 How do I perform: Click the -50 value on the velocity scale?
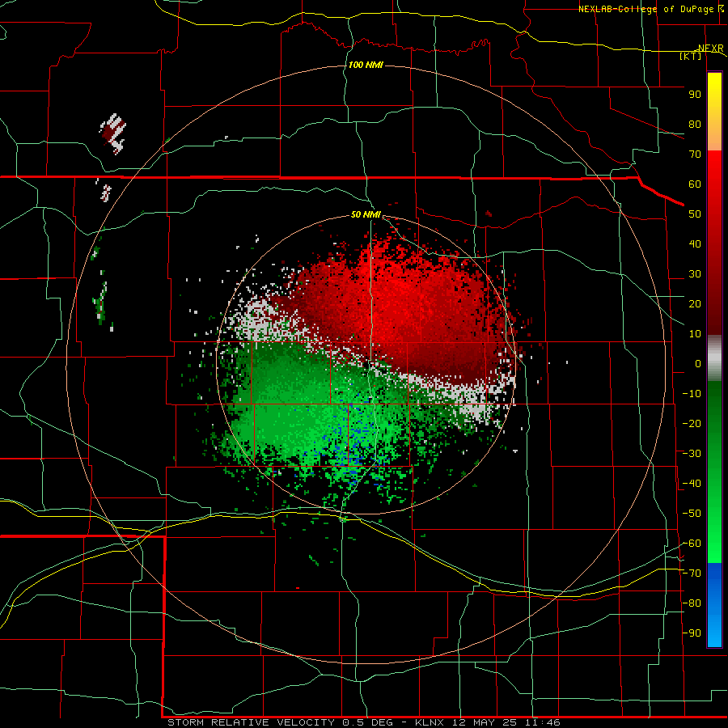[692, 514]
